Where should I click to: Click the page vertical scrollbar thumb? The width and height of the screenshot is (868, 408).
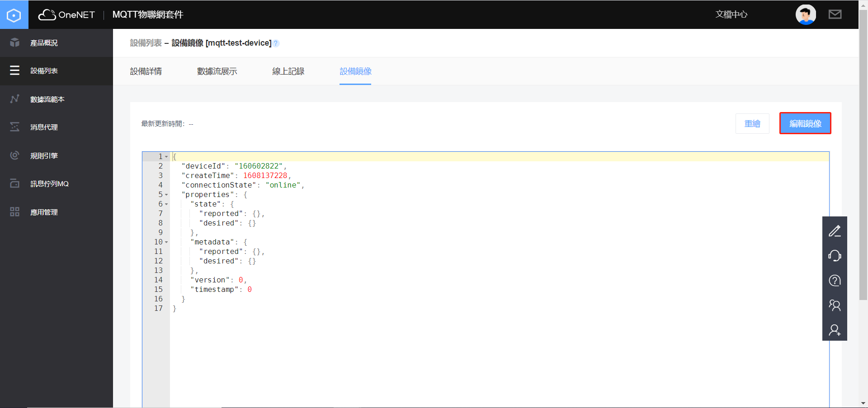[863, 156]
